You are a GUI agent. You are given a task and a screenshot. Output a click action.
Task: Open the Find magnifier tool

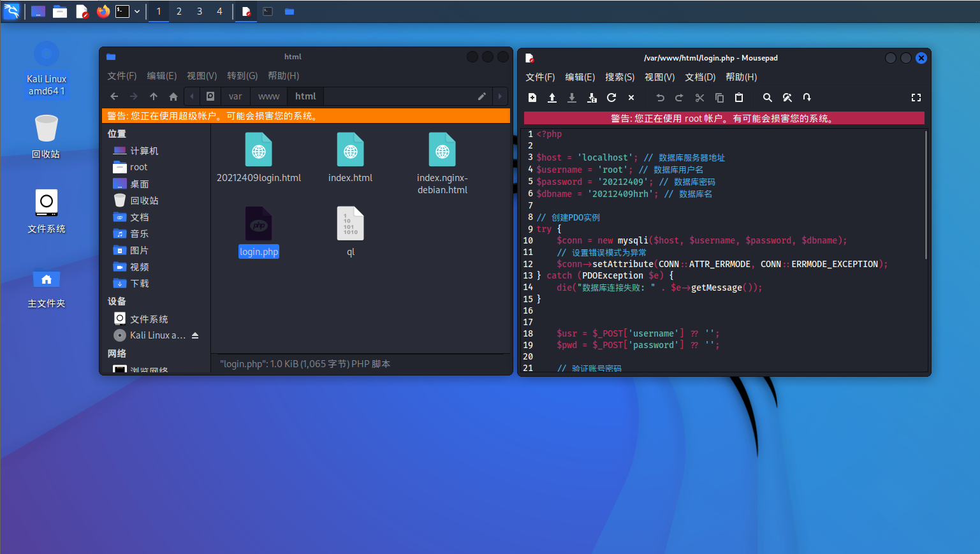pyautogui.click(x=768, y=98)
